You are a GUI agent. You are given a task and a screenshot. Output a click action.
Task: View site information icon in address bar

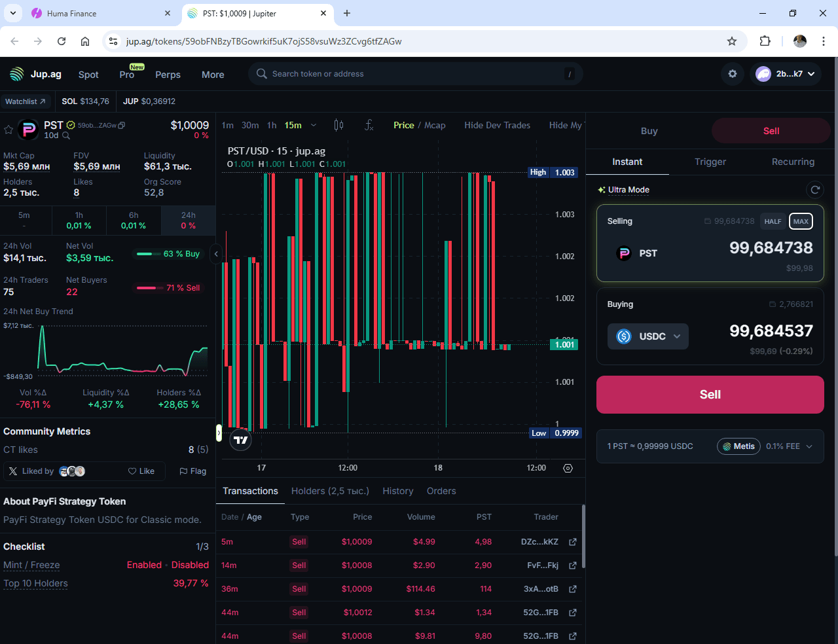(x=113, y=41)
